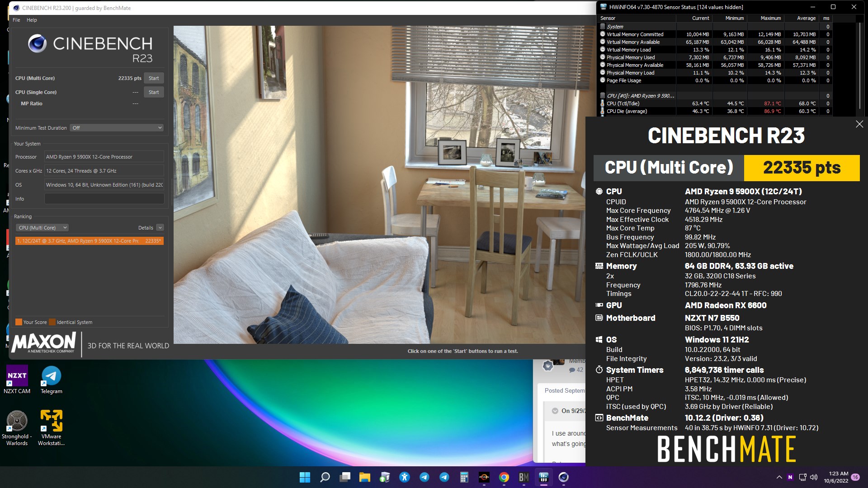Show hidden system tray icons

[x=779, y=477]
